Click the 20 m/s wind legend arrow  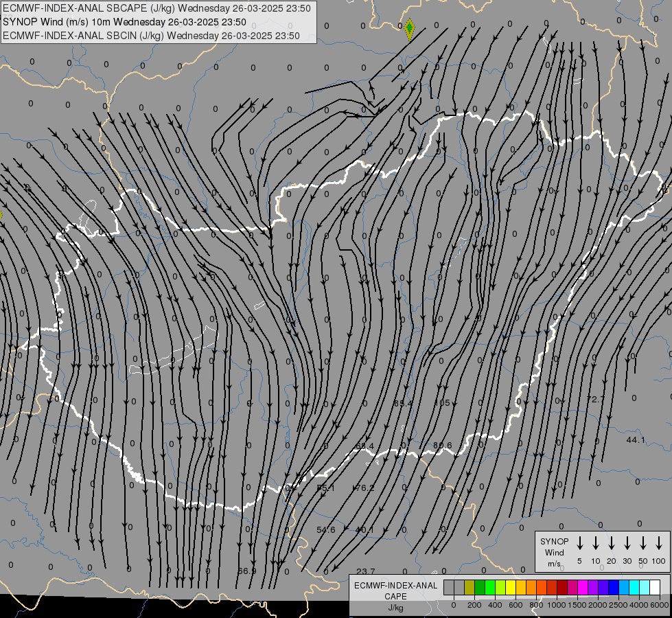(612, 543)
